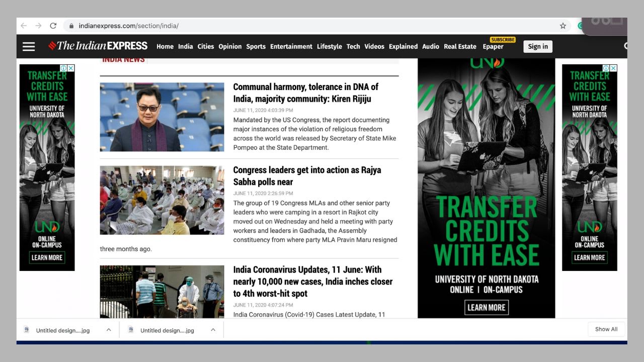Expand the first Untitled design jpg download options
Screen dimensions: 644x362
108,330
